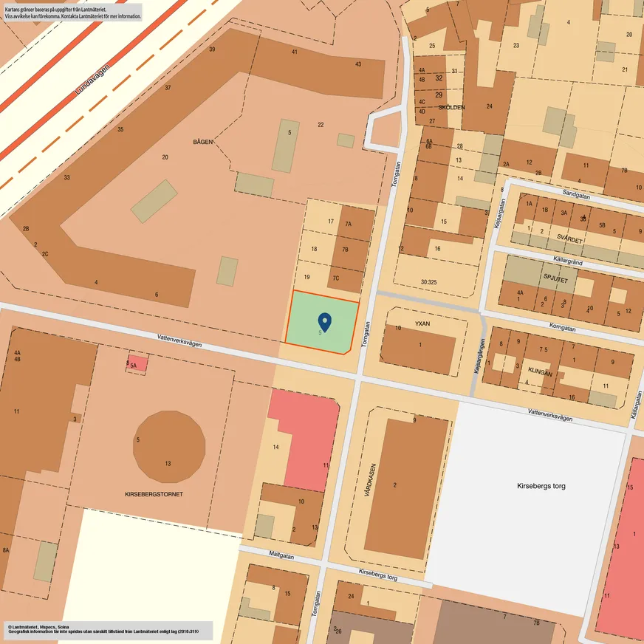Click the Korngatan street label
The image size is (644, 644).
(562, 327)
